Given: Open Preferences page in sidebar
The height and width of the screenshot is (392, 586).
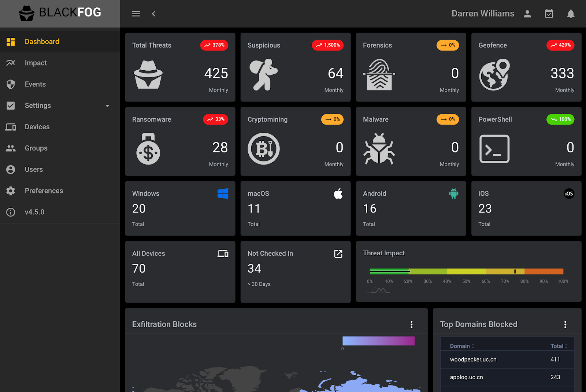Looking at the screenshot, I should [60, 191].
